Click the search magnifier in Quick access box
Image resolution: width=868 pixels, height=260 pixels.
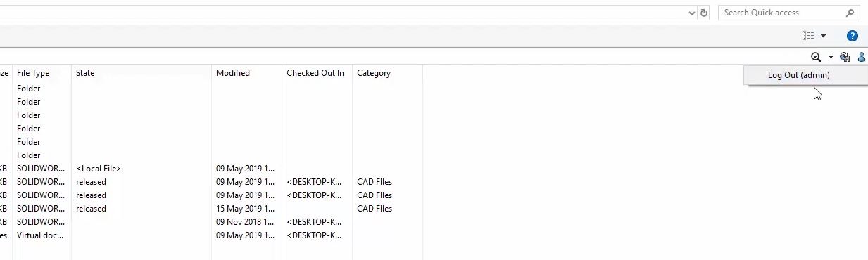[x=850, y=13]
